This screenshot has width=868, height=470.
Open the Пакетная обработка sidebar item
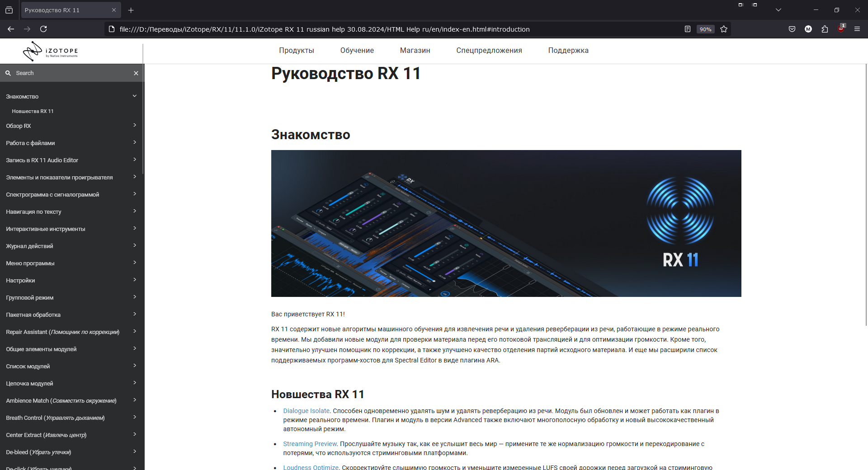(33, 315)
